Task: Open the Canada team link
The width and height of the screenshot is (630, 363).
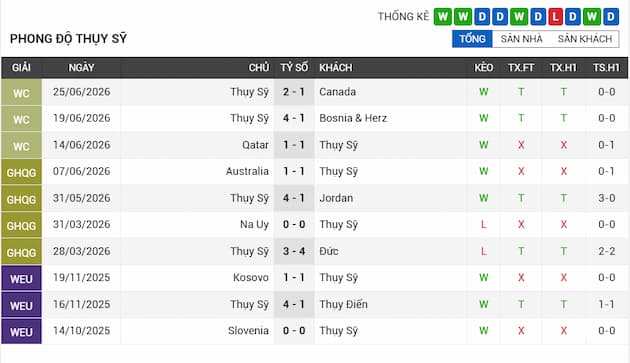Action: tap(338, 92)
